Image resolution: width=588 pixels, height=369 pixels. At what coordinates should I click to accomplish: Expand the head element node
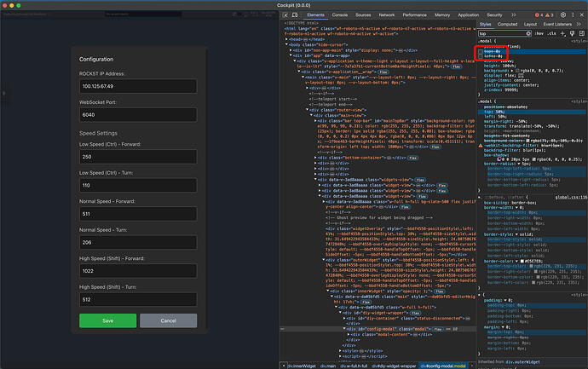(286, 39)
